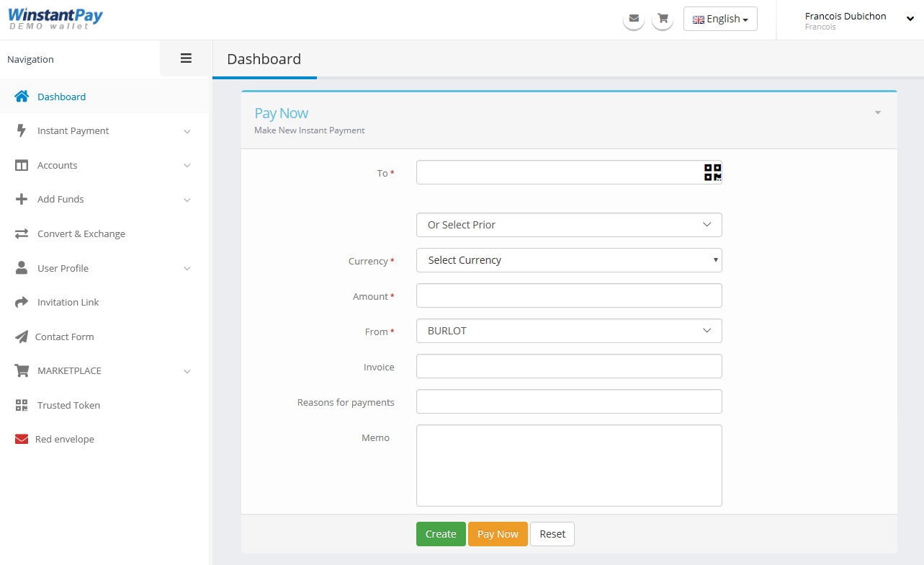Click the Navigation sidebar header label
The width and height of the screenshot is (924, 565).
(30, 59)
